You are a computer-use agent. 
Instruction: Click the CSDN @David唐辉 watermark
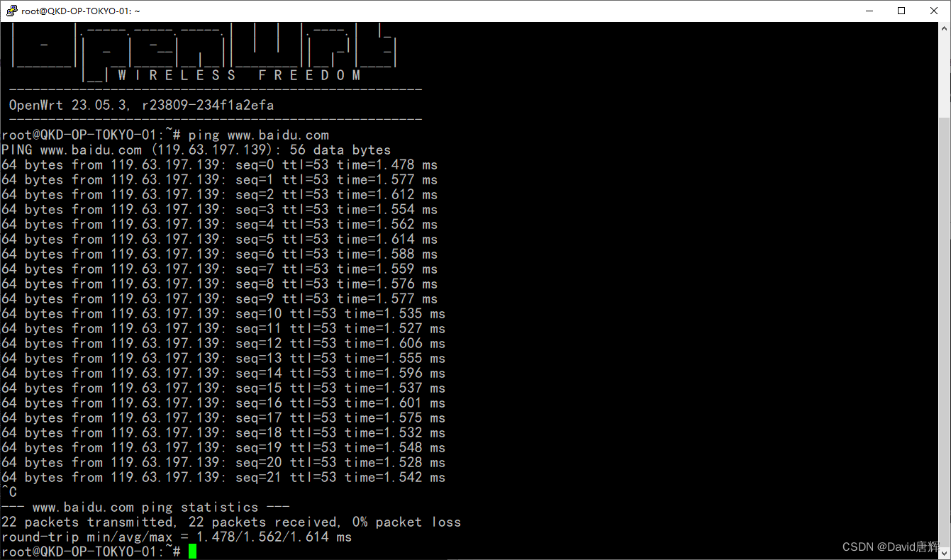tap(889, 547)
